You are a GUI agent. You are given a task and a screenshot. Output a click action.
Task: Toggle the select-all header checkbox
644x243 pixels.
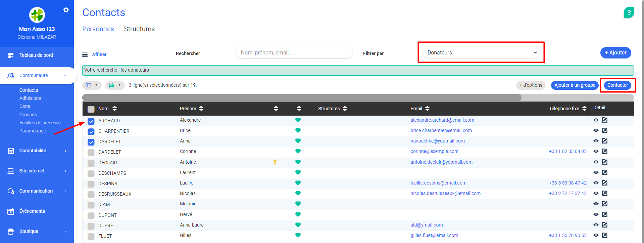click(91, 109)
